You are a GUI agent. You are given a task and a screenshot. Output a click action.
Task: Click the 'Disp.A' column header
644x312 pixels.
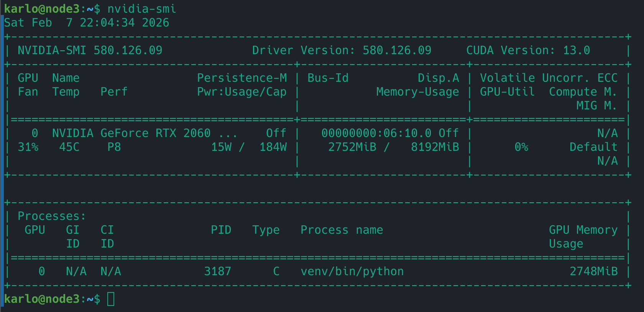pyautogui.click(x=439, y=78)
